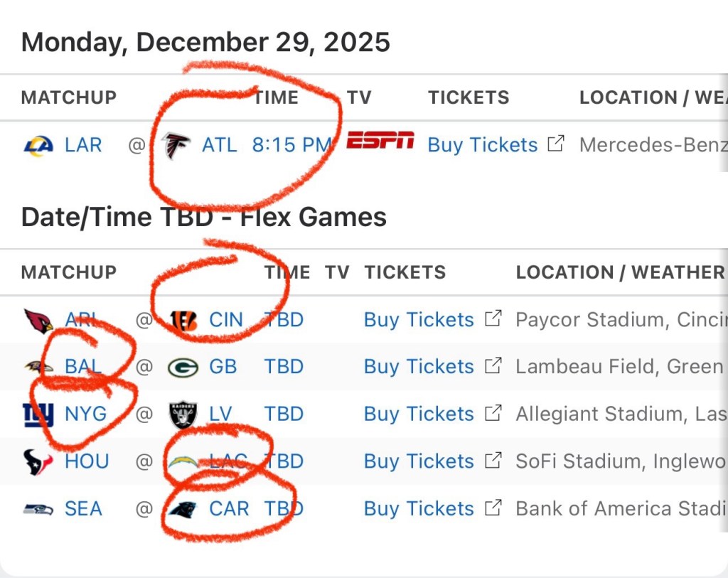Screen dimensions: 728x578
Task: Click the Cincinnati Bengals logo
Action: click(x=183, y=321)
